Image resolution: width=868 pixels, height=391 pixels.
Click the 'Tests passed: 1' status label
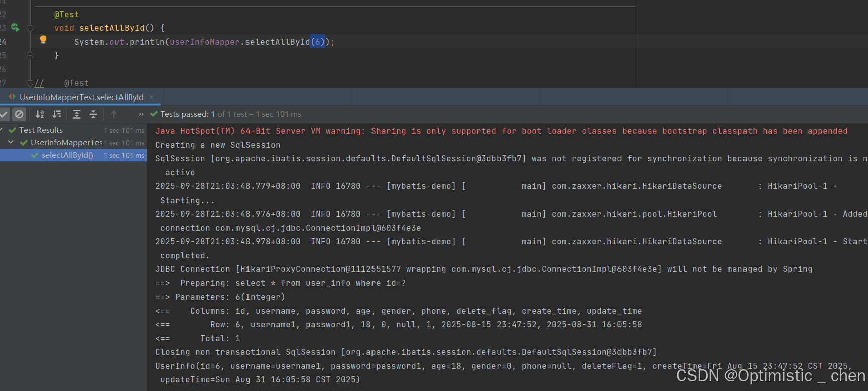(187, 114)
